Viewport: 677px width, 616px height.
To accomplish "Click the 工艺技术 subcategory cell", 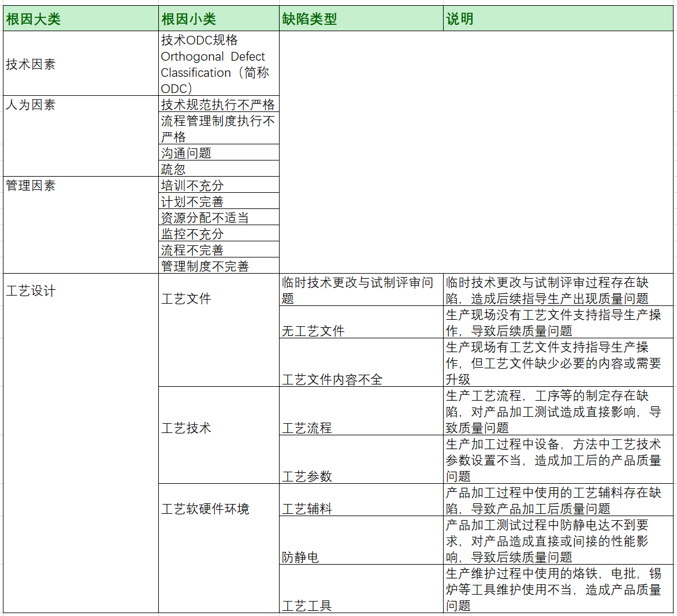I will click(x=219, y=435).
